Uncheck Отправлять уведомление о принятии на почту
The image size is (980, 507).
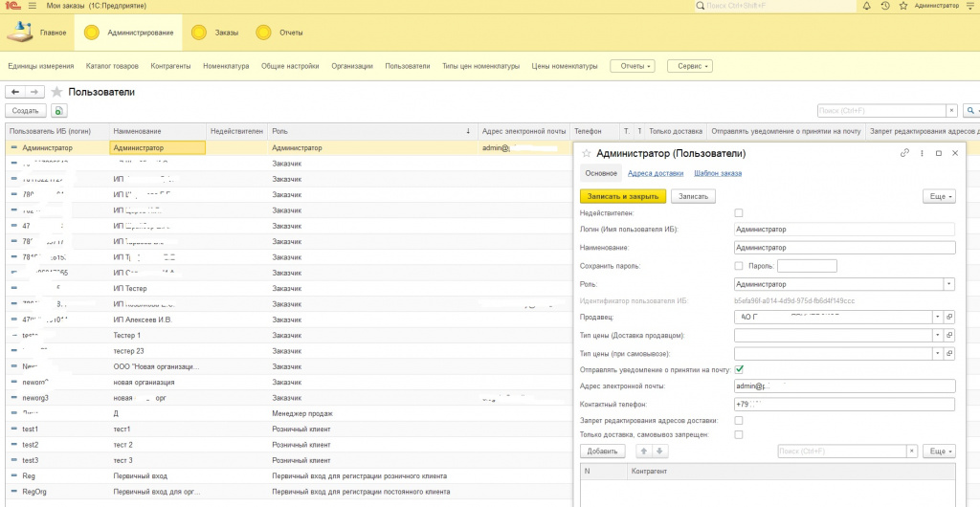click(739, 369)
